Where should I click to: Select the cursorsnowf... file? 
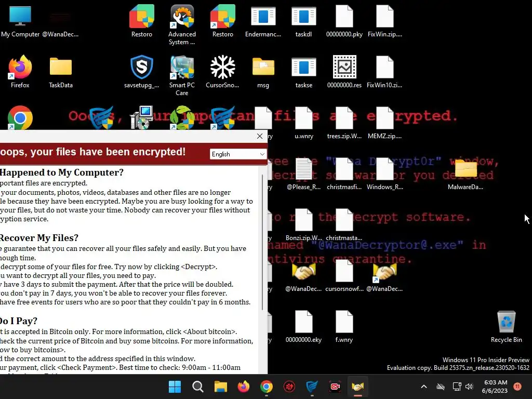(344, 275)
